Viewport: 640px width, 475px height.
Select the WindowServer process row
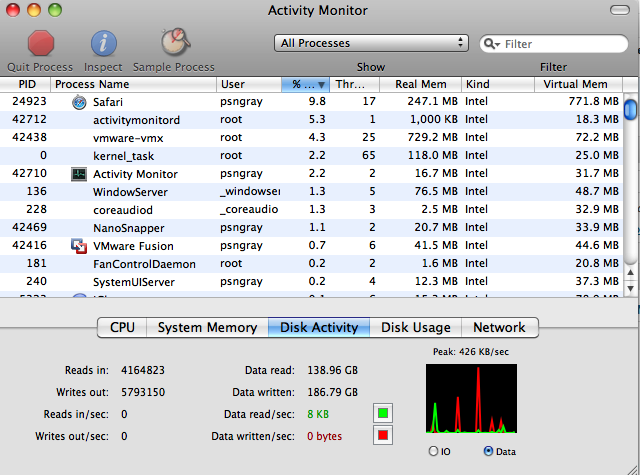(311, 191)
